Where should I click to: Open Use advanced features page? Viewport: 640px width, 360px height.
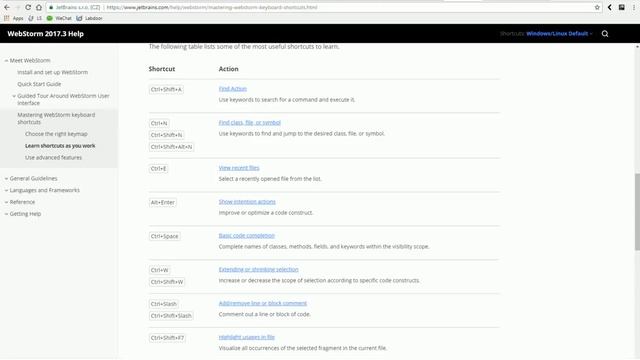coord(53,158)
